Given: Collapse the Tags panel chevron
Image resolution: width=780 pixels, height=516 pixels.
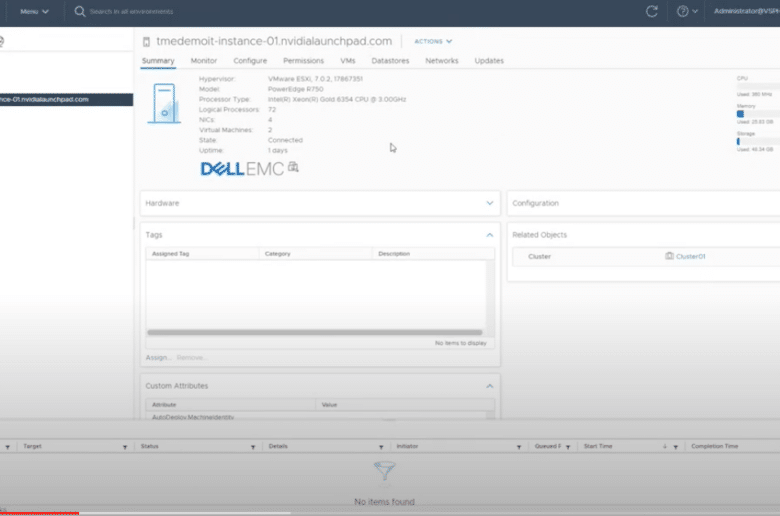Looking at the screenshot, I should point(489,235).
